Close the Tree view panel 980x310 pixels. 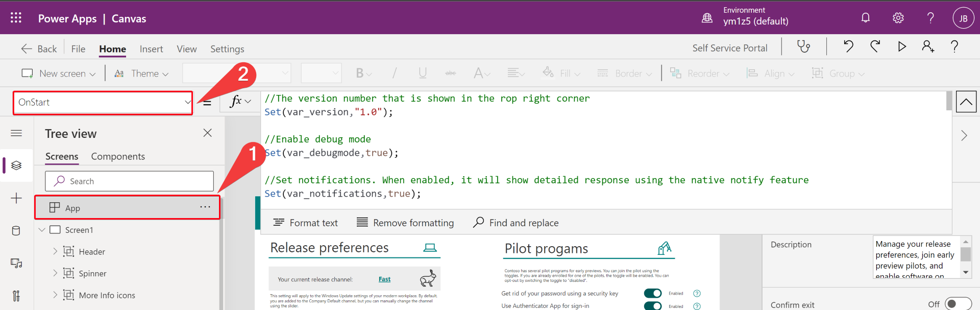coord(207,133)
